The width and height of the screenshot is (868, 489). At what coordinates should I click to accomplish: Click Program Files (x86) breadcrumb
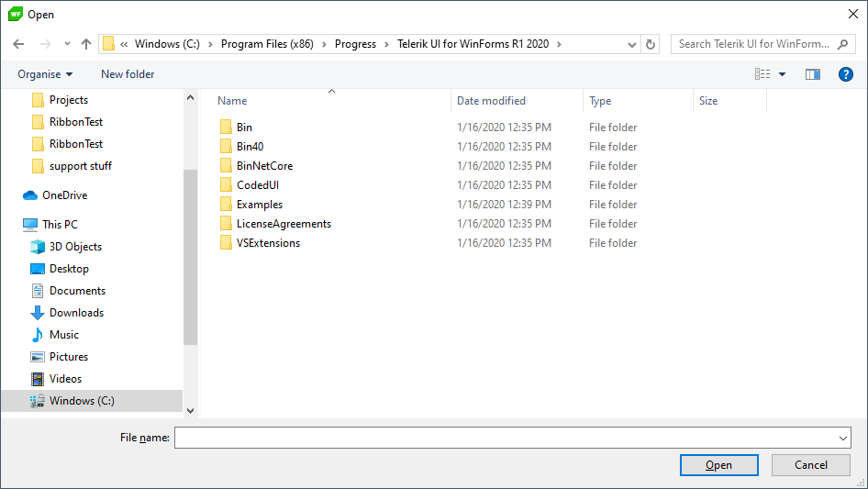pos(267,44)
